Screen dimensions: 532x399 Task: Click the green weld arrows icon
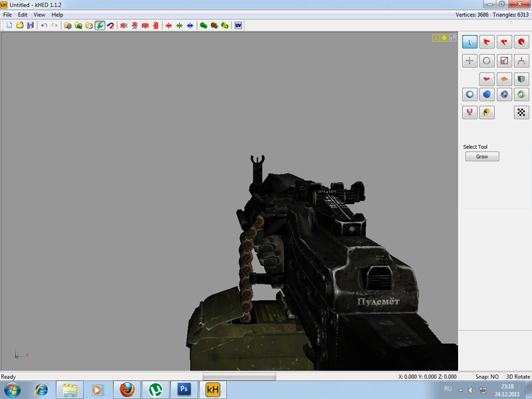tap(180, 25)
